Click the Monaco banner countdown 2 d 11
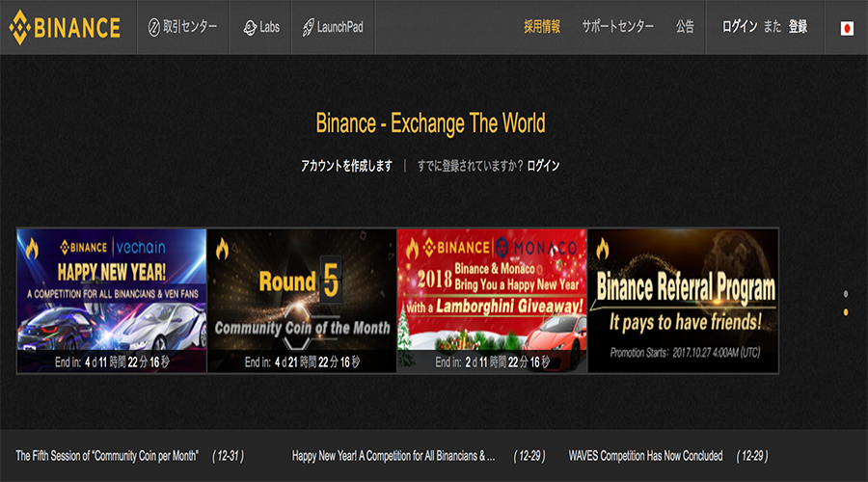Viewport: 868px width, 482px height. (492, 361)
